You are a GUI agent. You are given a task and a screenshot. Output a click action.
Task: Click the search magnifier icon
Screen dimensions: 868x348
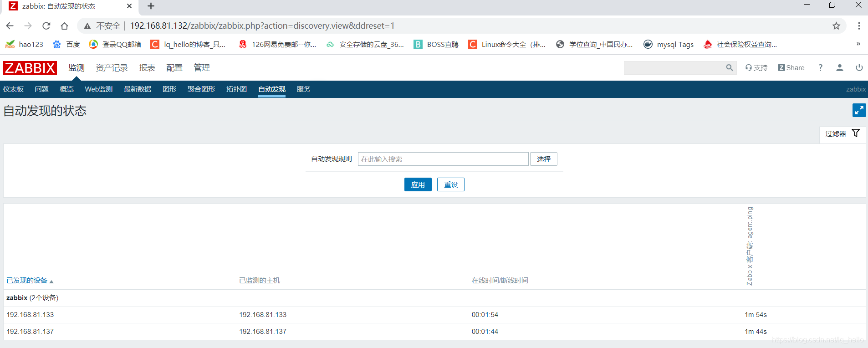[729, 68]
